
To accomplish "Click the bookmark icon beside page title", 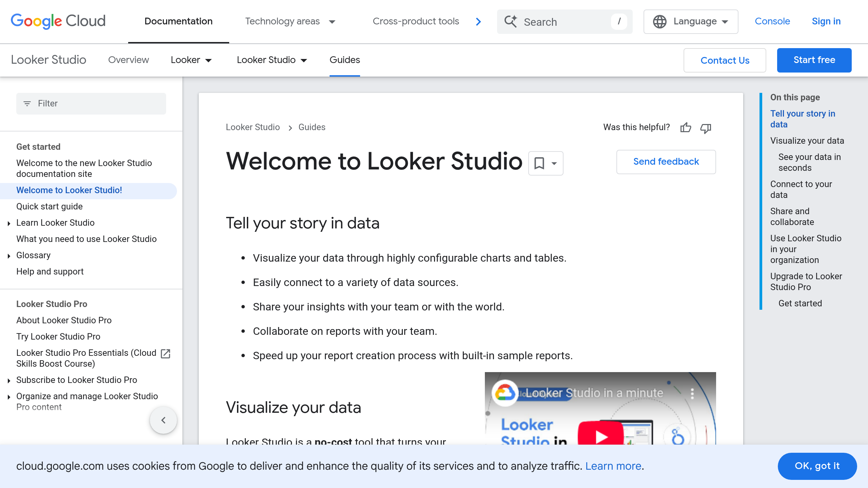I will (539, 163).
